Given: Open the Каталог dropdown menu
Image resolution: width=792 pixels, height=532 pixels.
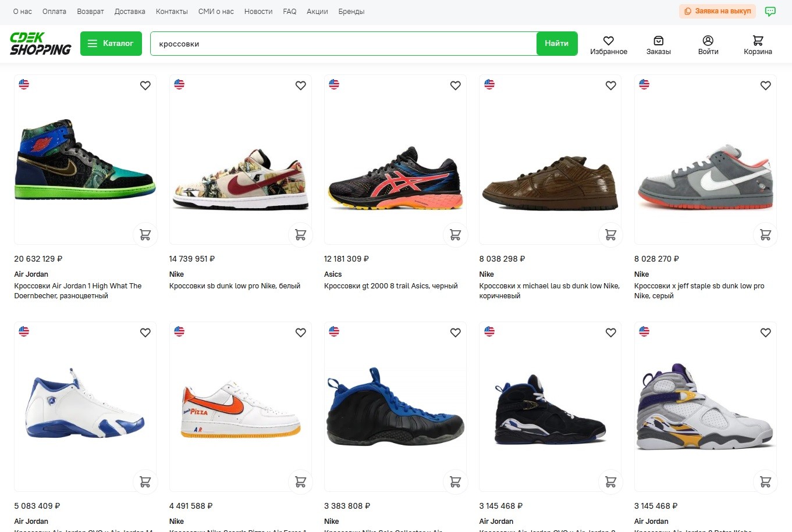Looking at the screenshot, I should 111,44.
